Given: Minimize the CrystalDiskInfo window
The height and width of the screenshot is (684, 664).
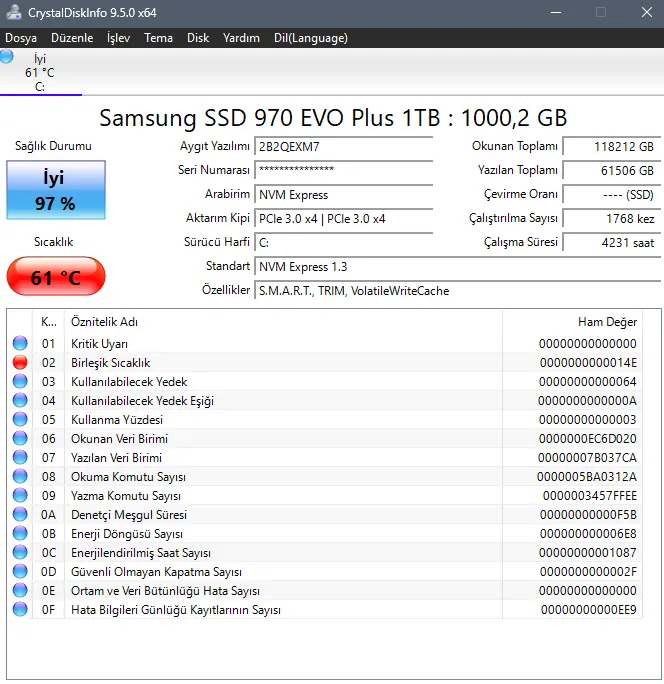Looking at the screenshot, I should pos(556,13).
